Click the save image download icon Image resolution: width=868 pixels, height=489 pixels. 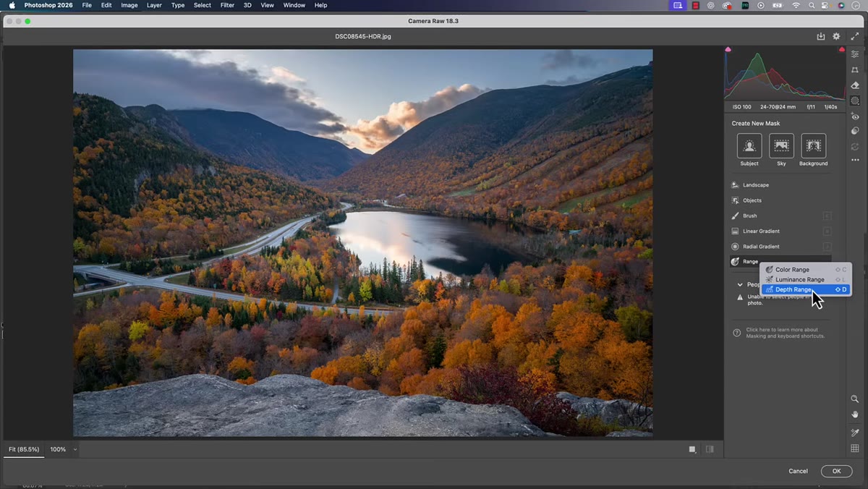point(821,36)
